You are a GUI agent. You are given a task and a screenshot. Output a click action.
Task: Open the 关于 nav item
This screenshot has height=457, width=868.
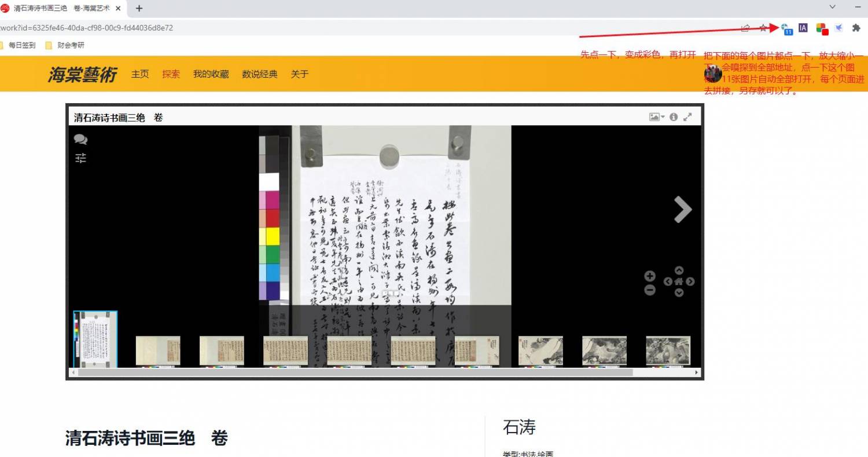pyautogui.click(x=300, y=74)
